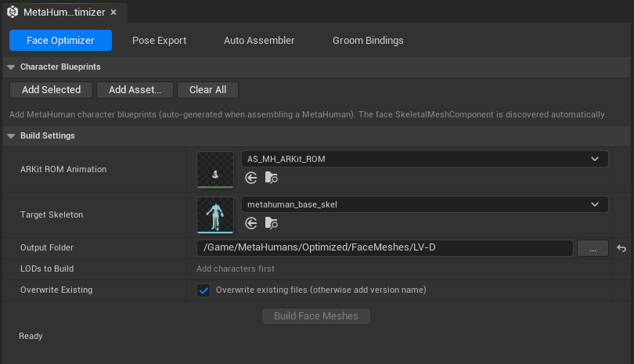This screenshot has width=634, height=364.
Task: Click the Target Skeleton thumbnail
Action: 215,214
